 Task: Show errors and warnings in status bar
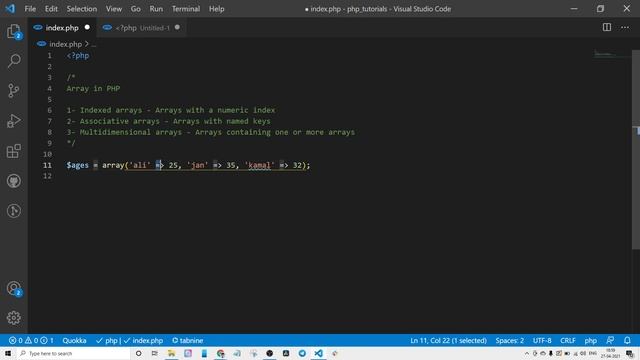coord(31,340)
